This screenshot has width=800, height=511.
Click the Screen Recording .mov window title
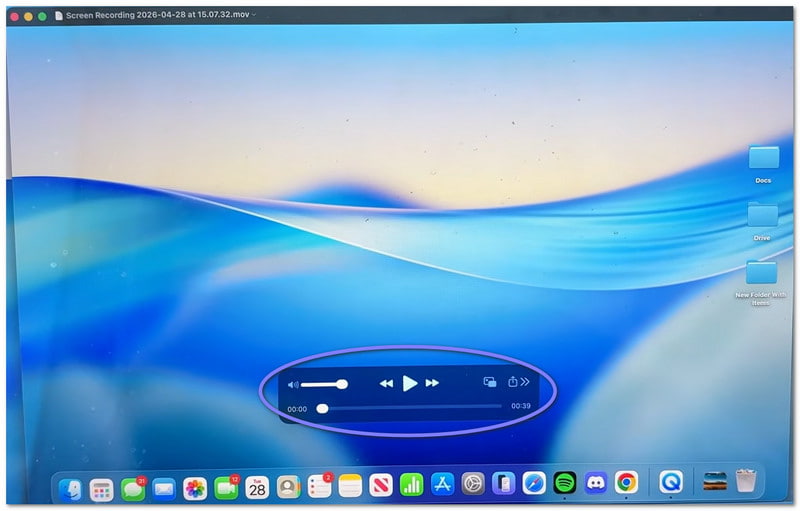pyautogui.click(x=158, y=15)
